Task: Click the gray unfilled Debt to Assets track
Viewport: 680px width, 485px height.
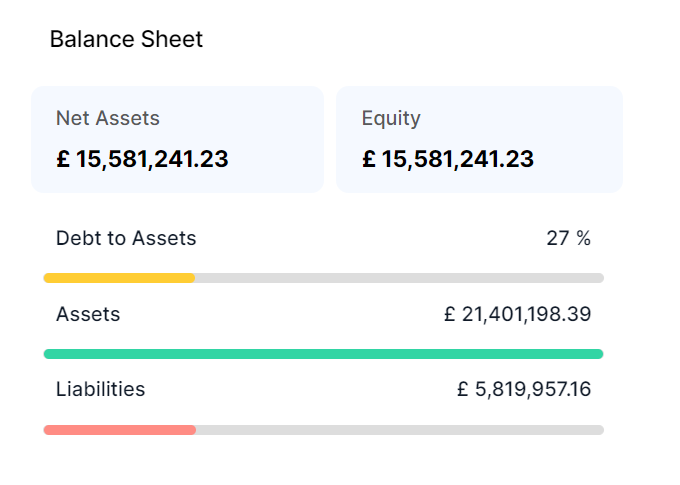Action: (x=399, y=278)
